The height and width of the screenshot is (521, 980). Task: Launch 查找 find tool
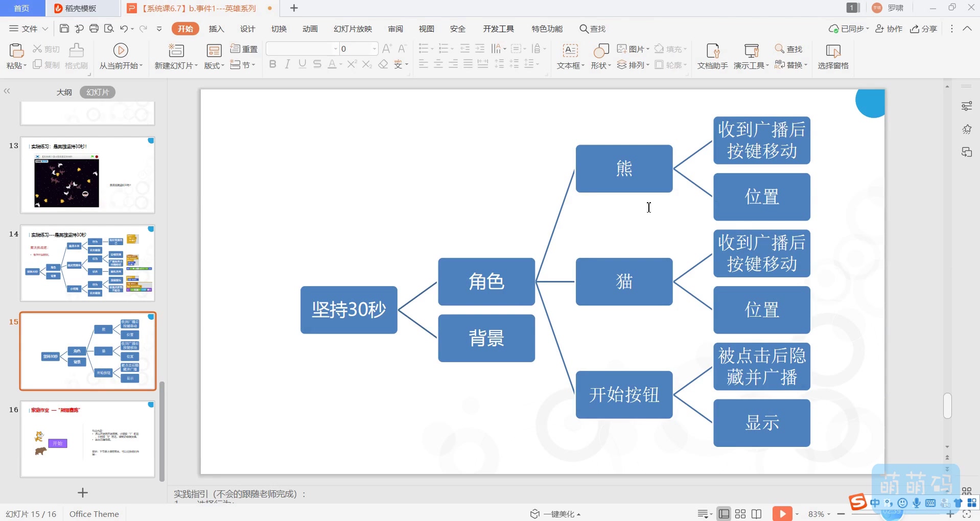click(789, 49)
